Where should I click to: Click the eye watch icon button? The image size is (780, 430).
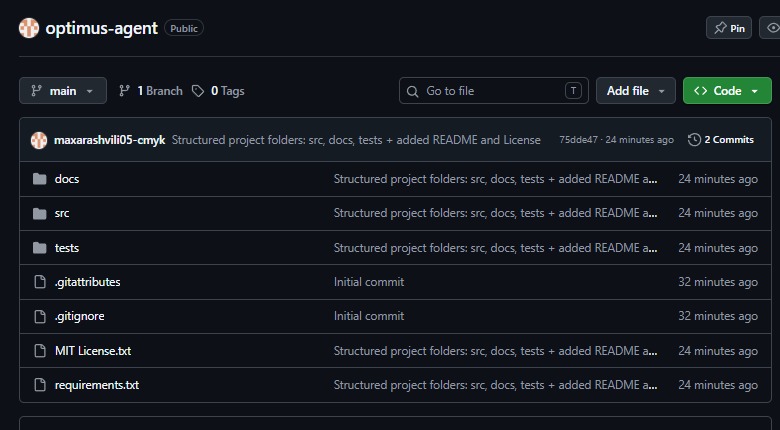[x=773, y=28]
